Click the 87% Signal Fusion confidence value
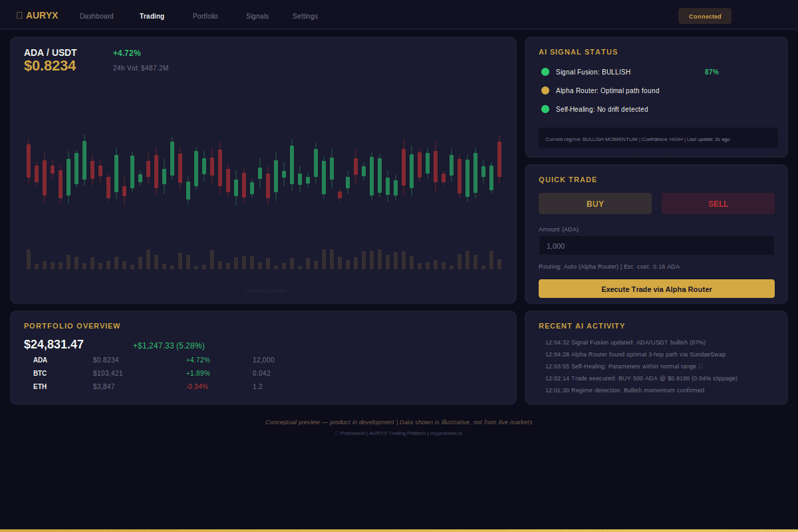Screen dimensions: 798x532 click(x=712, y=72)
